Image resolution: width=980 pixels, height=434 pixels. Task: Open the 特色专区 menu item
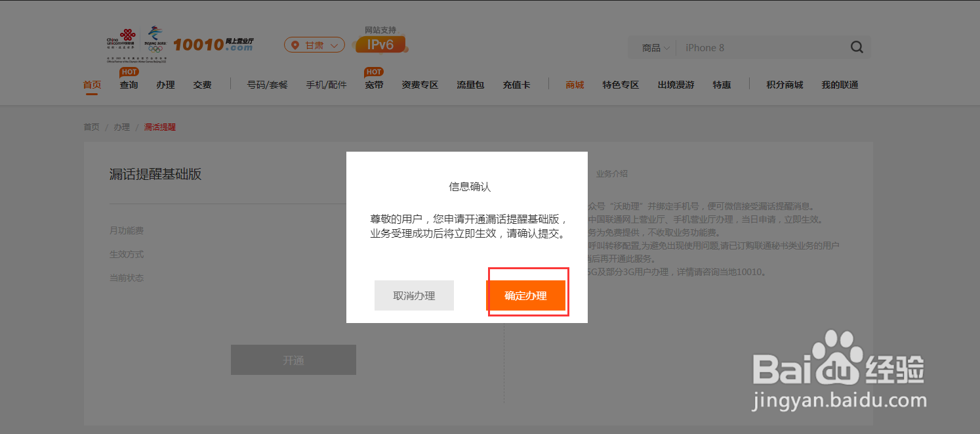tap(621, 85)
